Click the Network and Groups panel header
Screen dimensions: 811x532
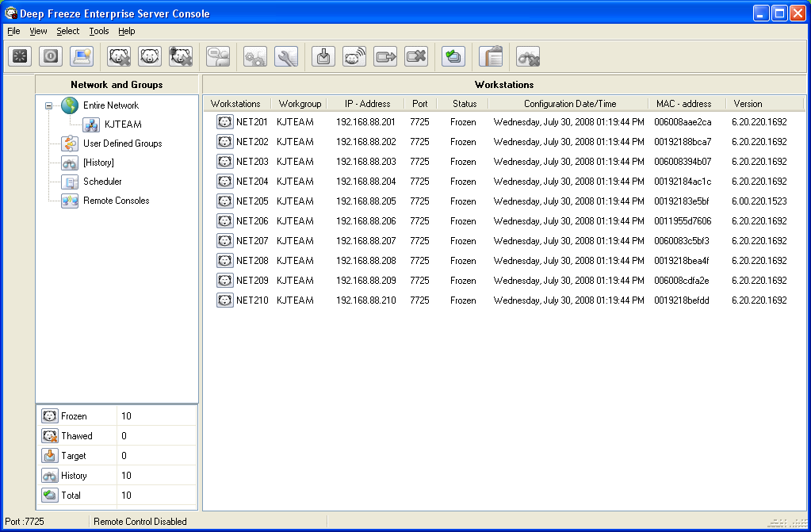tap(117, 84)
